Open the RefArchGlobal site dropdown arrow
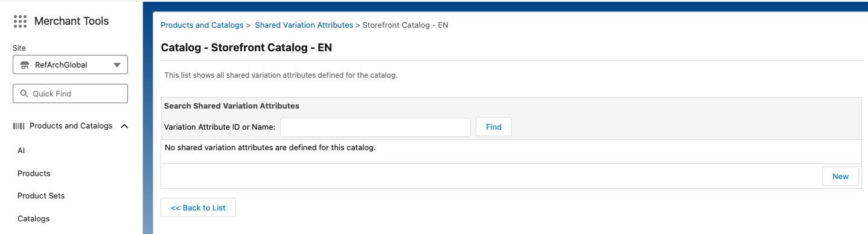 tap(117, 65)
